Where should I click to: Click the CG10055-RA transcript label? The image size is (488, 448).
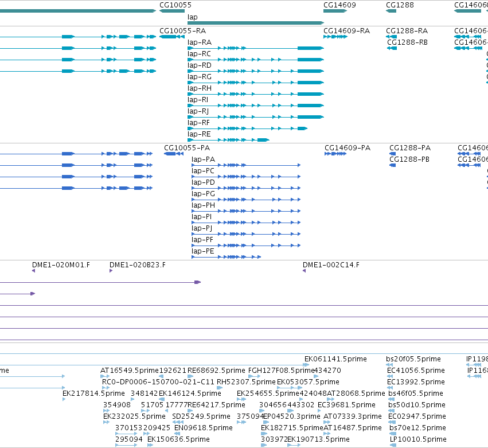[182, 31]
